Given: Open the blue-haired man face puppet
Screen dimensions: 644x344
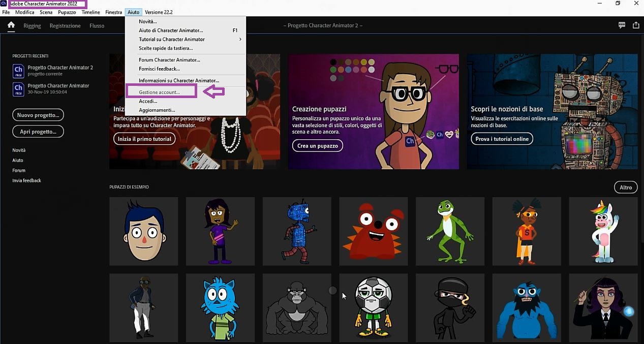Looking at the screenshot, I should tap(144, 231).
